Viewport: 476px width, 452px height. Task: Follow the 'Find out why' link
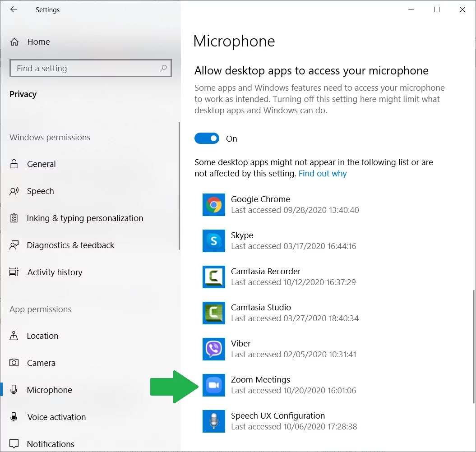click(x=323, y=173)
